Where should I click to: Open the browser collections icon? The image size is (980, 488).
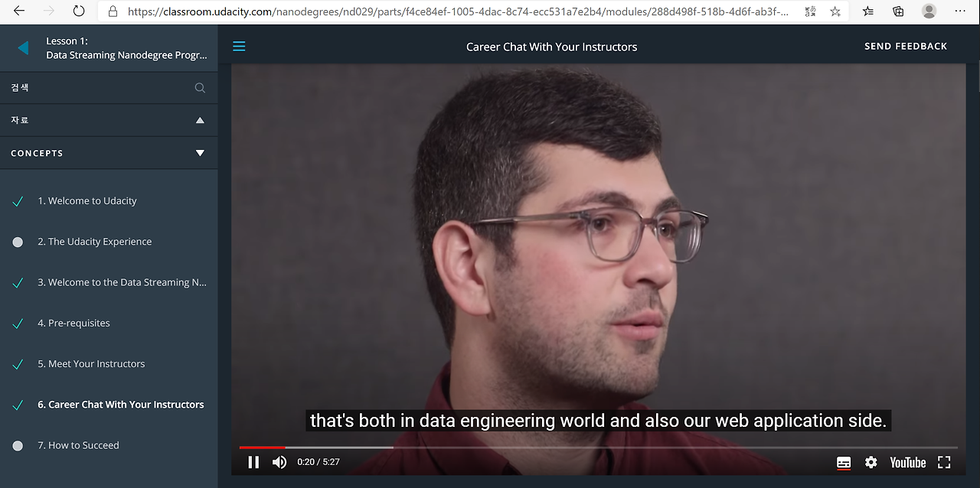898,11
